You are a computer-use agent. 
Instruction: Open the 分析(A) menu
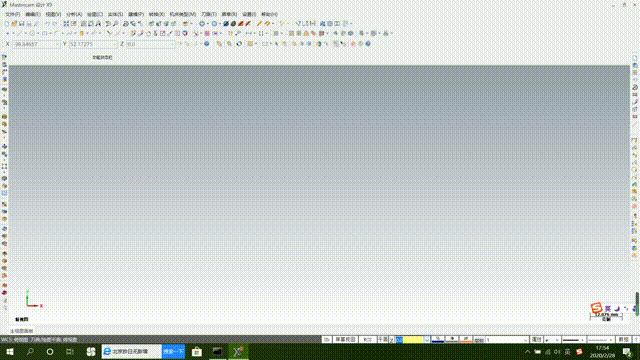point(74,14)
